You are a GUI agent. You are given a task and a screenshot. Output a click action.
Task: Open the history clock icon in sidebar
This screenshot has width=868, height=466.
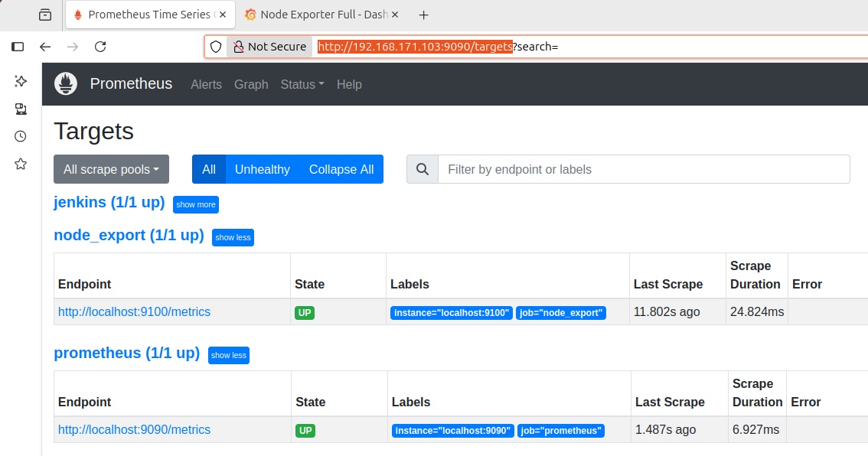[x=21, y=136]
